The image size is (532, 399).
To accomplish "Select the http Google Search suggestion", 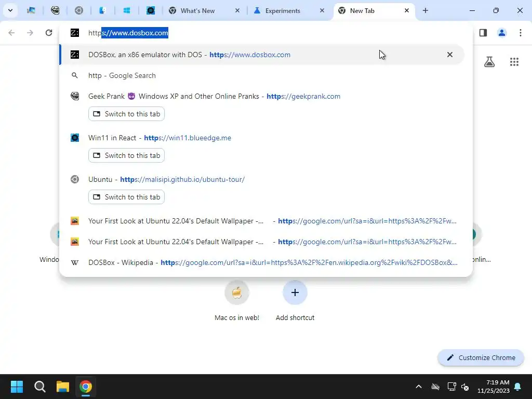I will click(262, 75).
